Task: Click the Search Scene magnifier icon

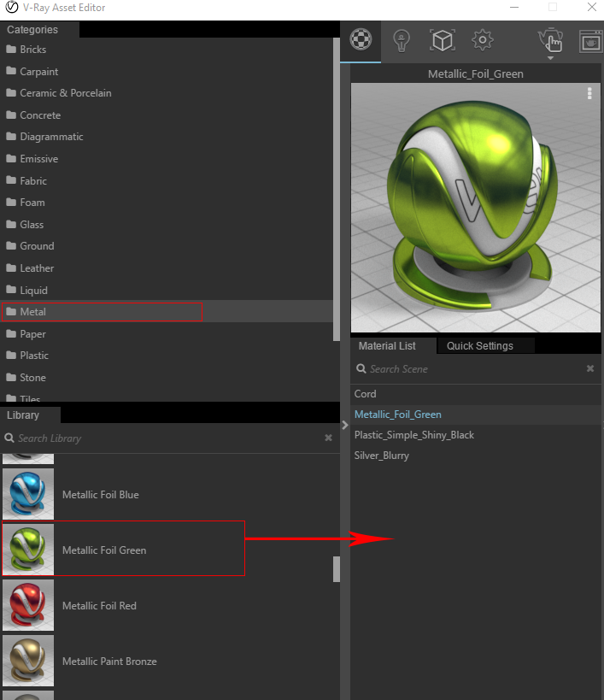Action: coord(361,368)
